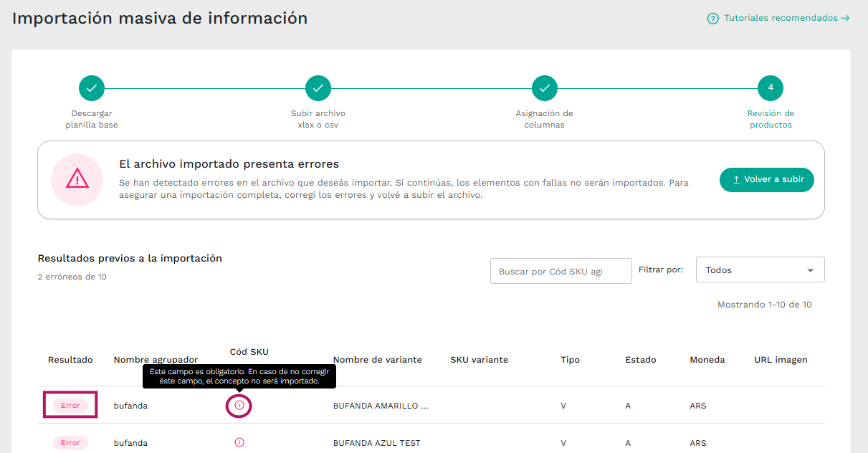
Task: Click the BUFANDA AMARILLO variant name cell
Action: (381, 406)
